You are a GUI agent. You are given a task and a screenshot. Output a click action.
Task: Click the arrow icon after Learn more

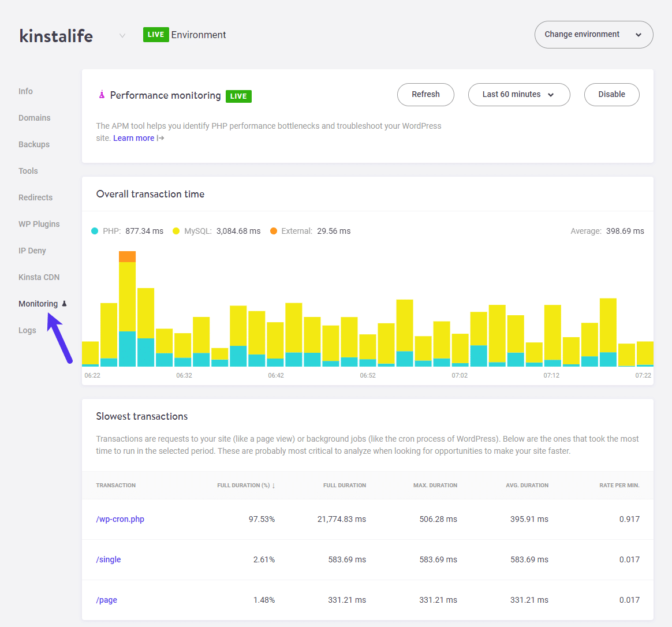point(159,138)
